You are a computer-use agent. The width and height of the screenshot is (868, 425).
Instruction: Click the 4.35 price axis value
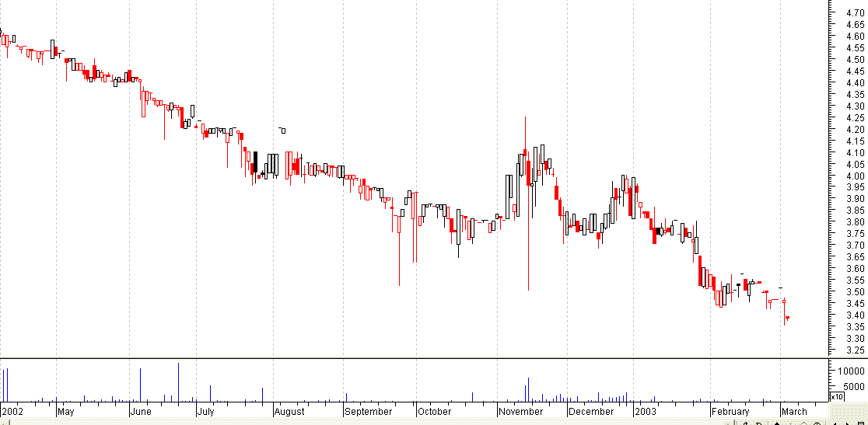click(856, 95)
